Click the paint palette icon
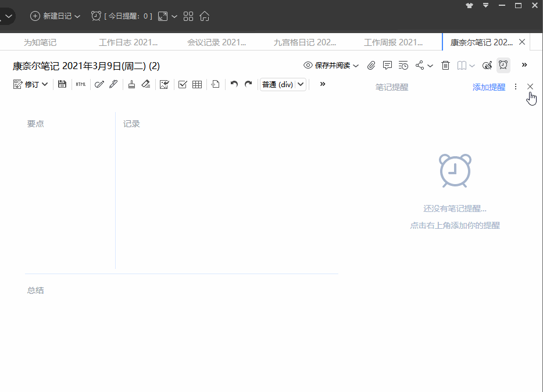The height and width of the screenshot is (392, 543). point(487,66)
